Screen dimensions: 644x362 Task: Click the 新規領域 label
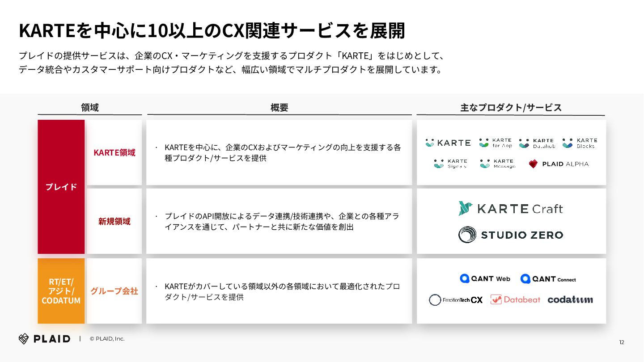[114, 221]
